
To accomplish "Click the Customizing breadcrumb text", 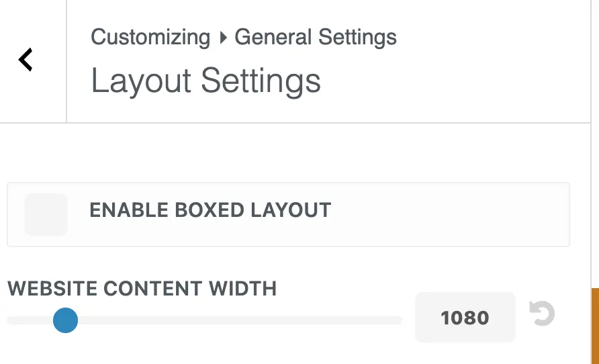I will point(150,37).
